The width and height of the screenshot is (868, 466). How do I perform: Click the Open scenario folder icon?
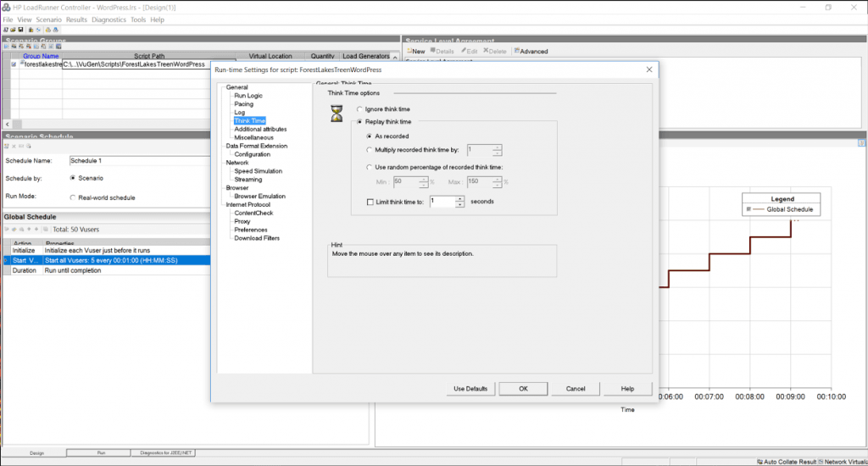(x=13, y=30)
